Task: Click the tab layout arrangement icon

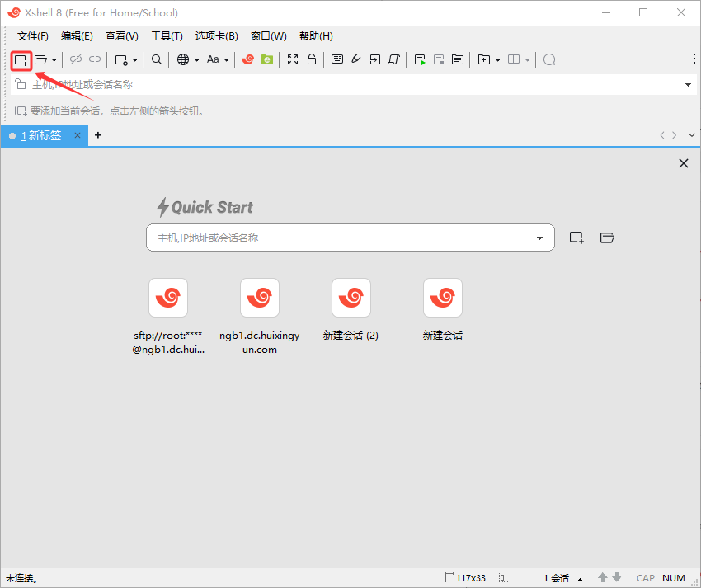Action: pos(514,59)
